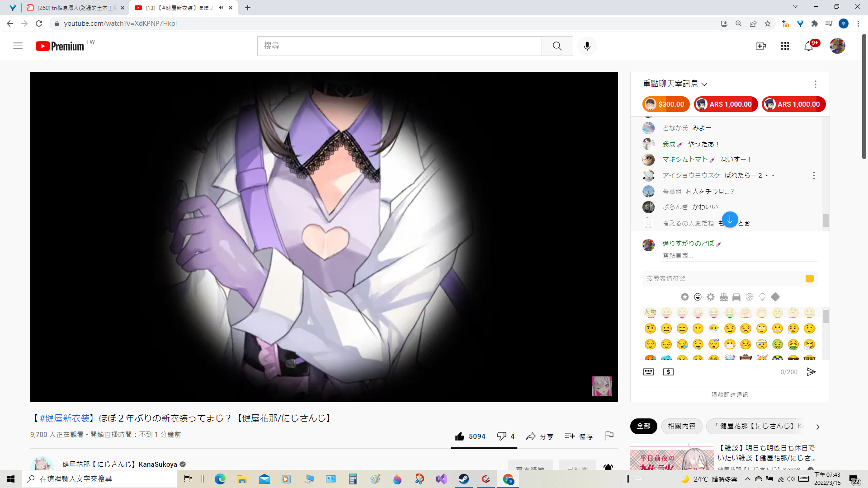
Task: Go to YouTube Premium home logo
Action: pyautogui.click(x=60, y=46)
